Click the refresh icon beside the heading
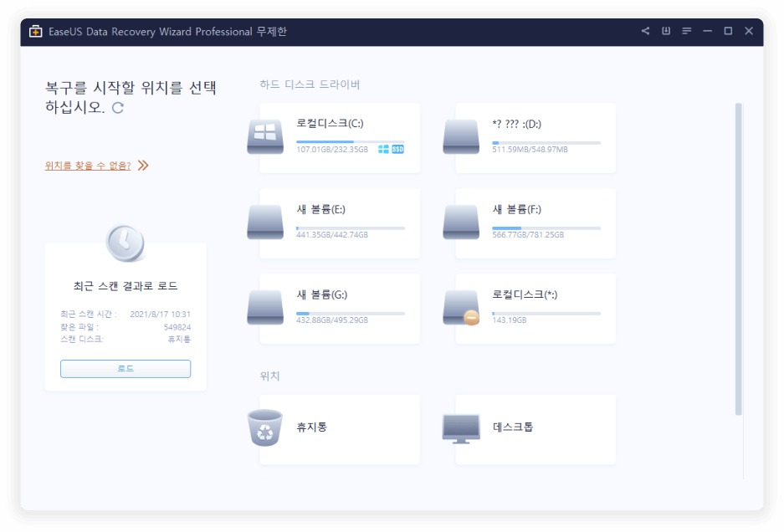Viewport: 784px width, 532px height. point(118,108)
